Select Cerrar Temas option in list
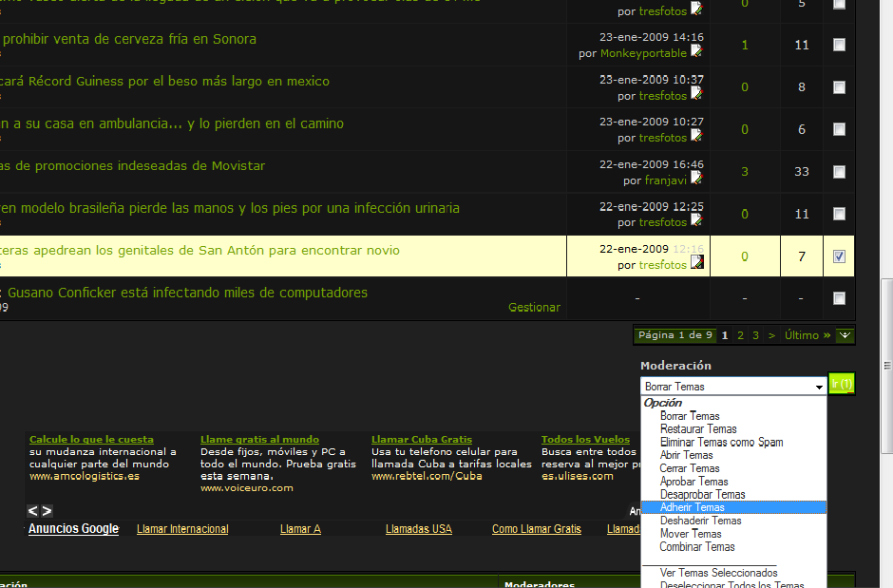Viewport: 893px width, 588px height. point(690,468)
